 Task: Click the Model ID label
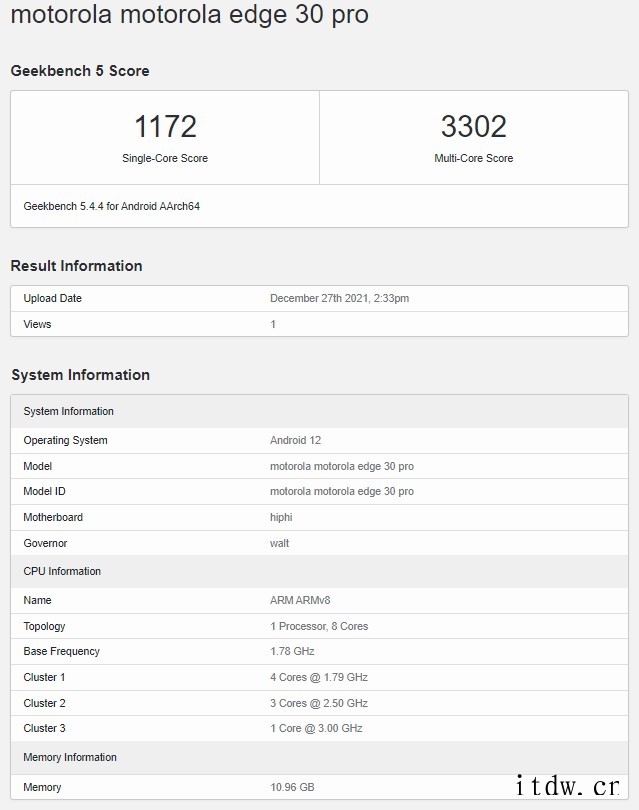(44, 491)
